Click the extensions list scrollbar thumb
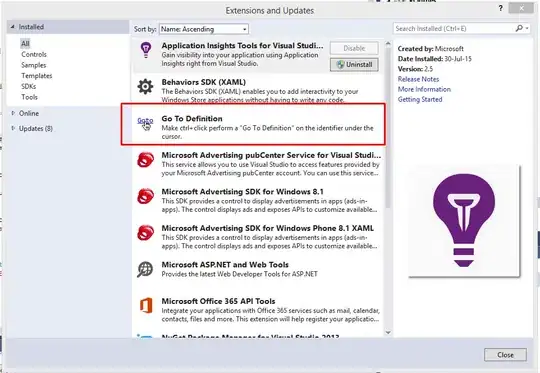Viewport: 540px width, 373px height. click(388, 128)
